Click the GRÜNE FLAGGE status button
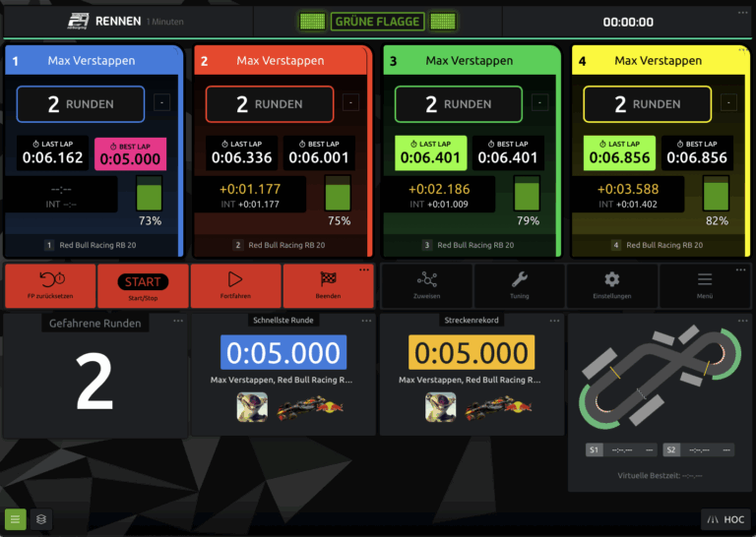Screen dimensions: 756x537 tap(377, 22)
